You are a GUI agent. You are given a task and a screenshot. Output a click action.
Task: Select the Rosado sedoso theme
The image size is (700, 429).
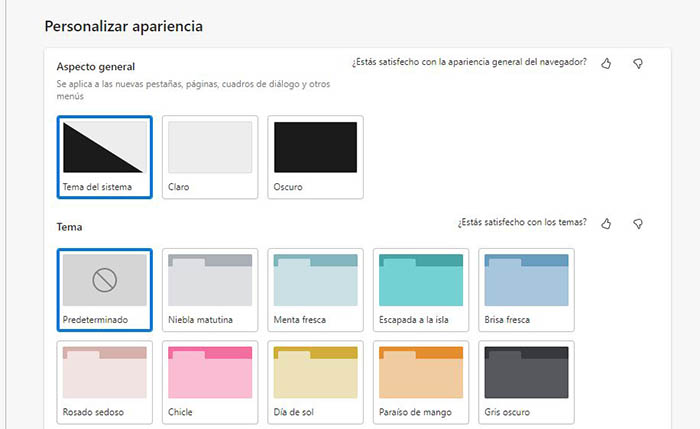click(104, 381)
